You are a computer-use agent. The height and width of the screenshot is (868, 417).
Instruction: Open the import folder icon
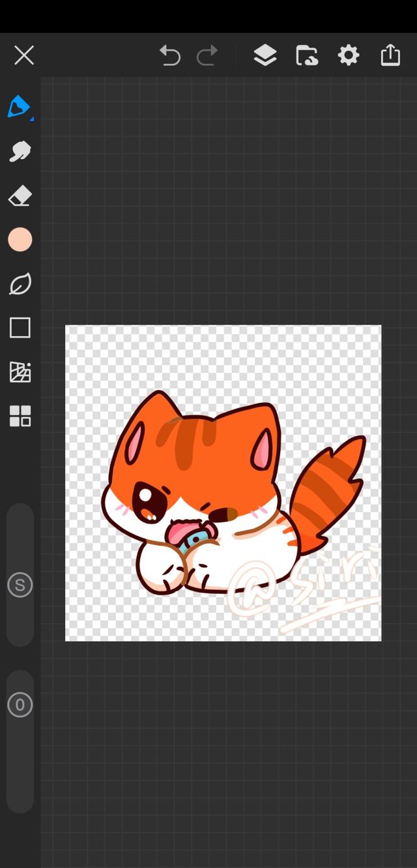pos(307,55)
